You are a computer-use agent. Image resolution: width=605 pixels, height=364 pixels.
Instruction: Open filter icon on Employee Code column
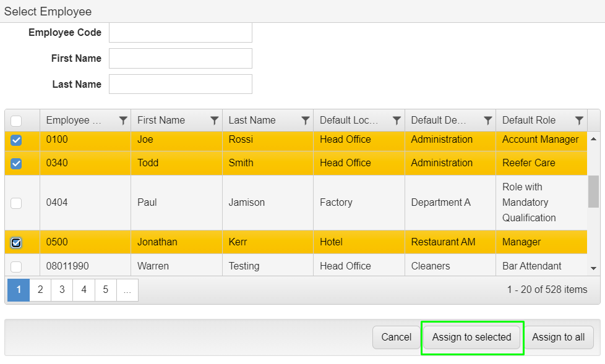pos(123,121)
